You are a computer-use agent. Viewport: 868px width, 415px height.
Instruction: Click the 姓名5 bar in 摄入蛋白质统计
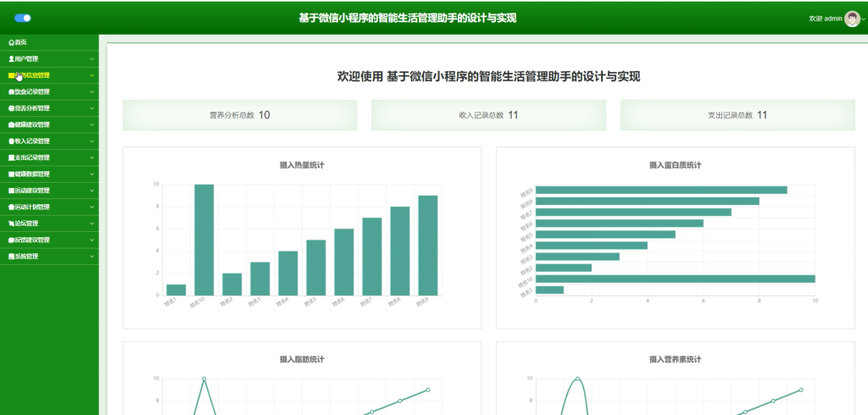click(x=605, y=234)
